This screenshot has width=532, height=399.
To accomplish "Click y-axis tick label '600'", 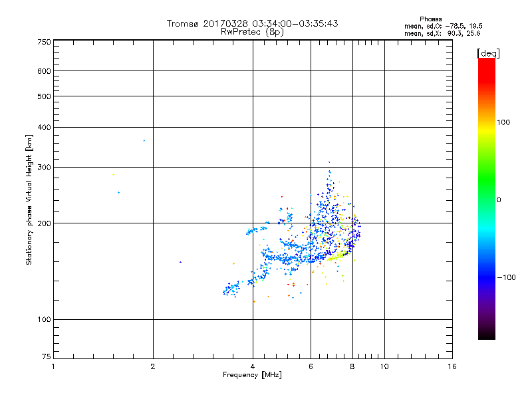I will (x=44, y=71).
